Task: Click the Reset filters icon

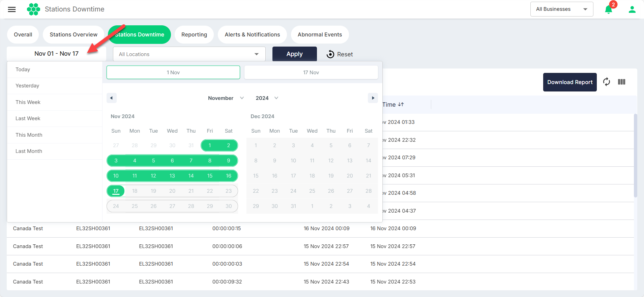Action: click(330, 54)
